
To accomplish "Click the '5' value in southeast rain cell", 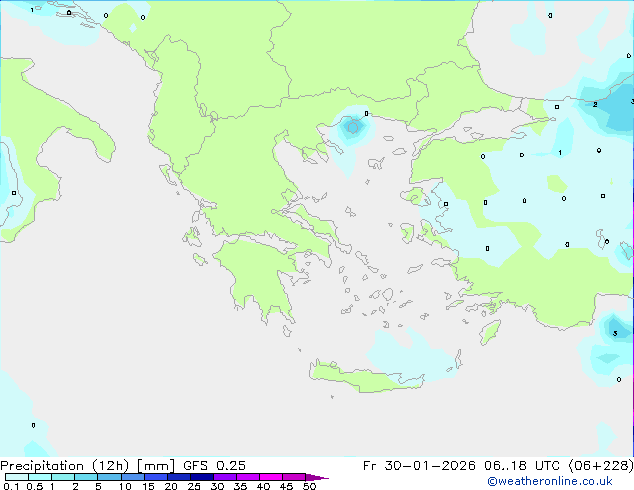I will pos(615,334).
